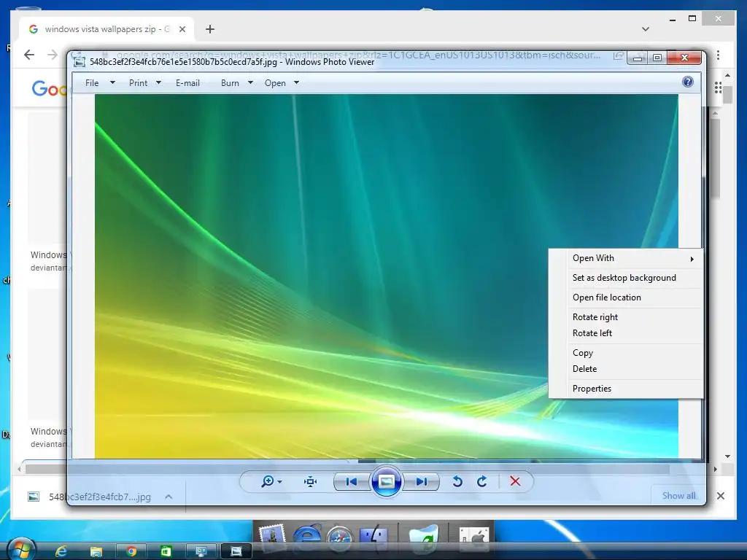Viewport: 747px width, 560px height.
Task: Rotate the image clockwise using toolbar icon
Action: pyautogui.click(x=481, y=481)
